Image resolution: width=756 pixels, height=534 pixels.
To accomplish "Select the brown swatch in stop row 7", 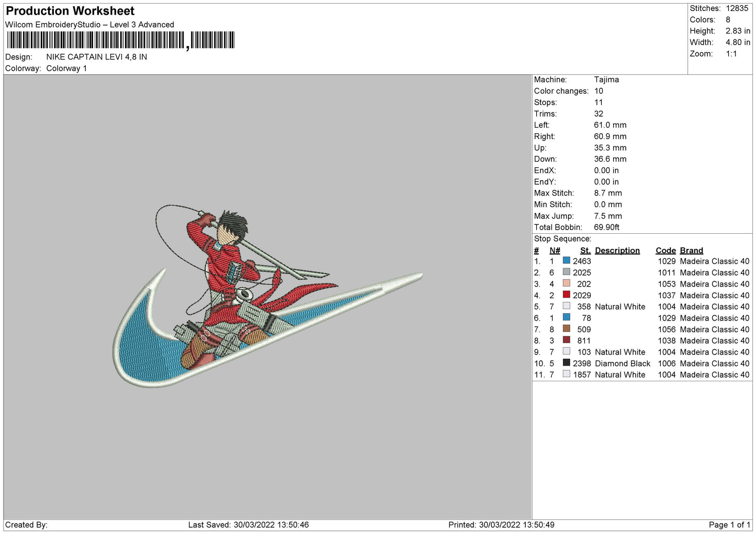I will pyautogui.click(x=566, y=329).
